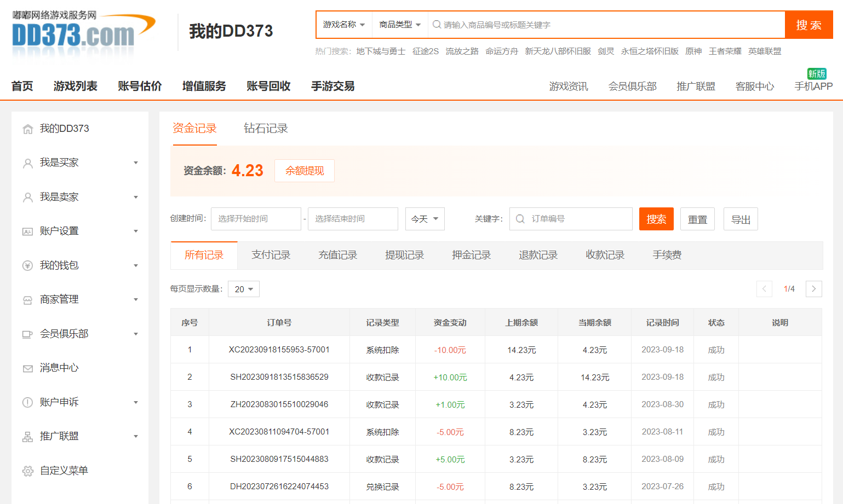Click the 账户设置 ID card icon
This screenshot has height=504, width=843.
[x=27, y=231]
